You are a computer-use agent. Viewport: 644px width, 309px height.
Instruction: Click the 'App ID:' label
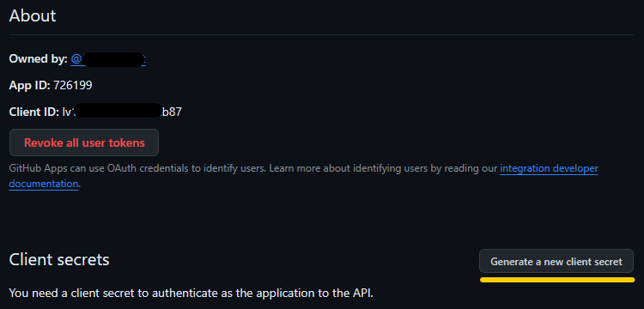pos(29,85)
